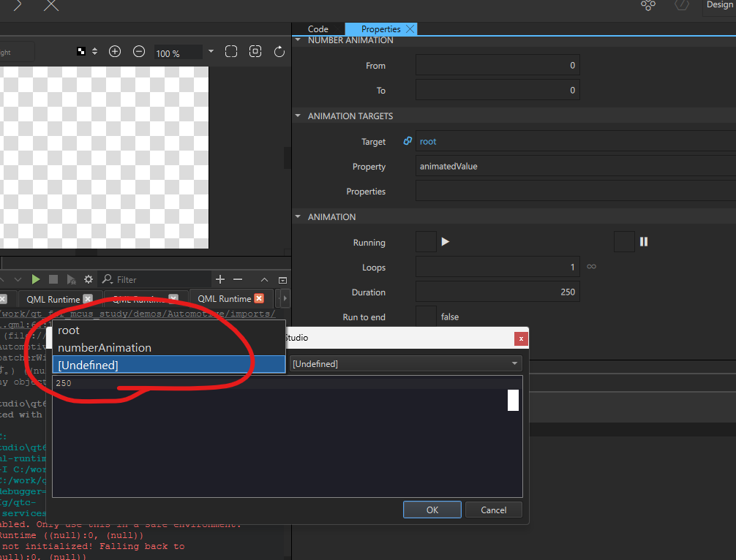The height and width of the screenshot is (560, 736).
Task: Collapse the ANIMATION TARGETS section
Action: pyautogui.click(x=298, y=116)
